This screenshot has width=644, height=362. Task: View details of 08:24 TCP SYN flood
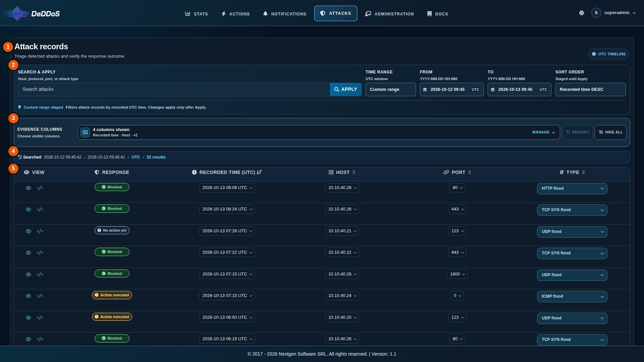[x=29, y=209]
